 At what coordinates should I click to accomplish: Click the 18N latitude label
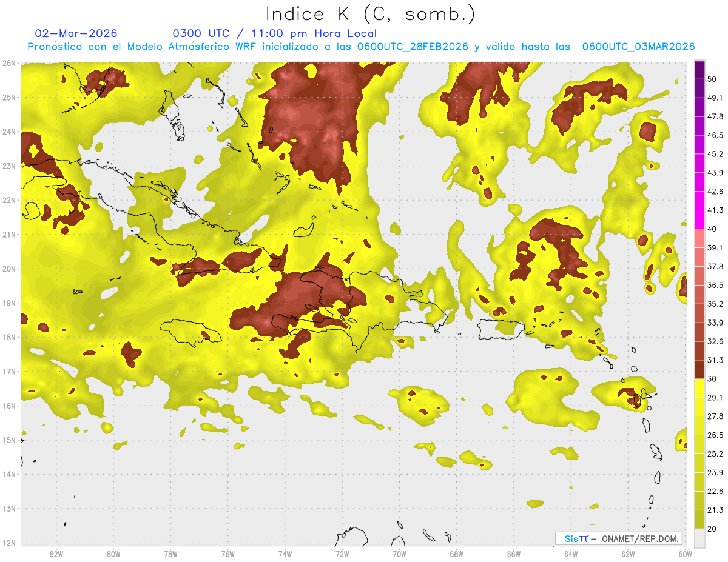pos(8,337)
